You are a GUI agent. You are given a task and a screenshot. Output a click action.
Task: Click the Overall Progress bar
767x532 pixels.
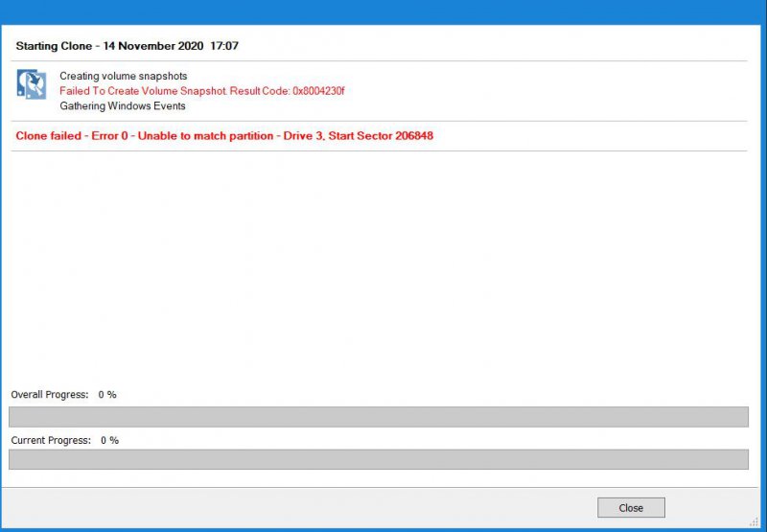[x=378, y=417]
